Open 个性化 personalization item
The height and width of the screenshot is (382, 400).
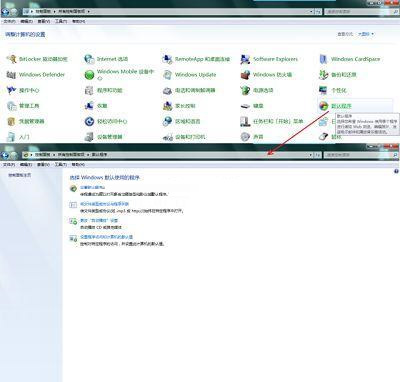[x=332, y=90]
